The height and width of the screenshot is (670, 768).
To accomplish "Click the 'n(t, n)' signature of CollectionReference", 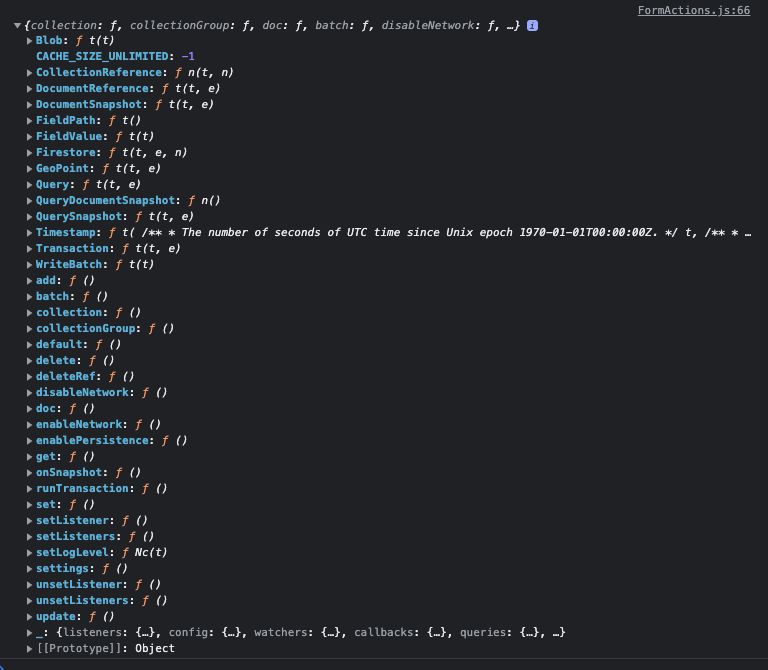I will [x=210, y=72].
